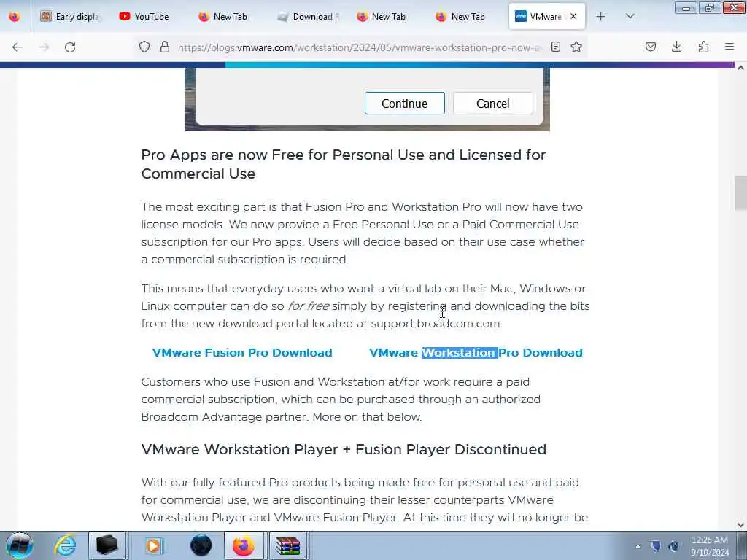This screenshot has height=560, width=747.
Task: Click the italic 'for free' text
Action: coord(309,306)
